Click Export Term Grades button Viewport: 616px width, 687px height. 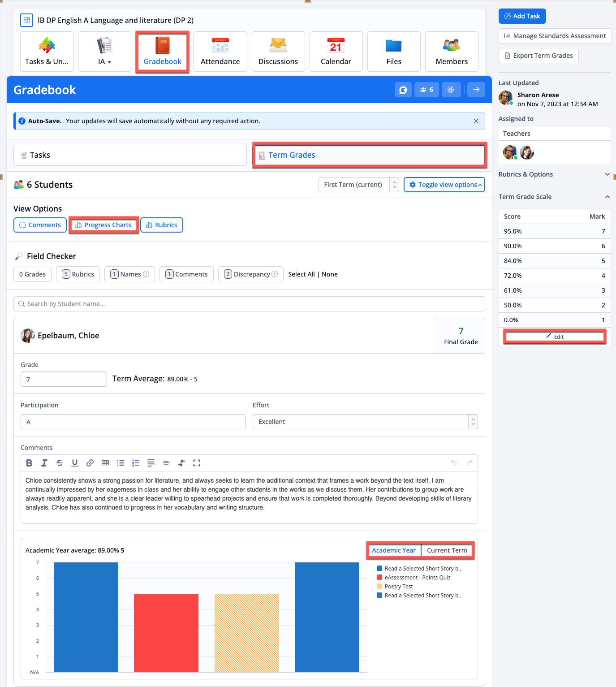(538, 56)
